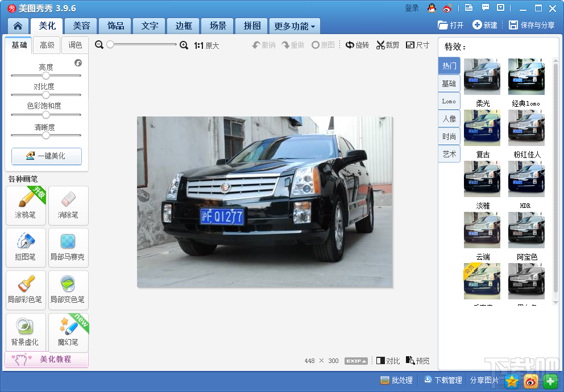Open the feedback chat bubble icon
The width and height of the screenshot is (564, 392).
point(486,7)
